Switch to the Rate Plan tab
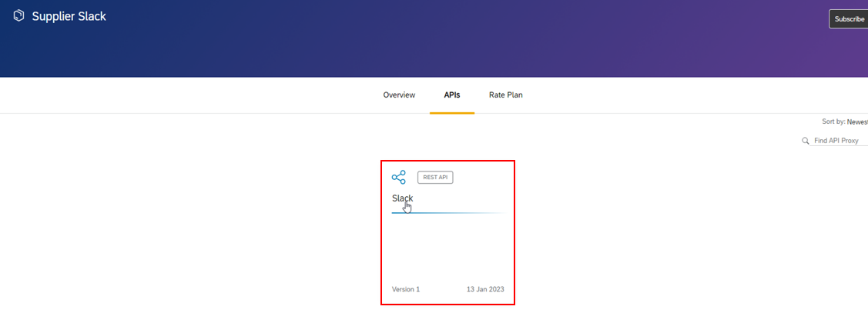The image size is (868, 313). (505, 95)
